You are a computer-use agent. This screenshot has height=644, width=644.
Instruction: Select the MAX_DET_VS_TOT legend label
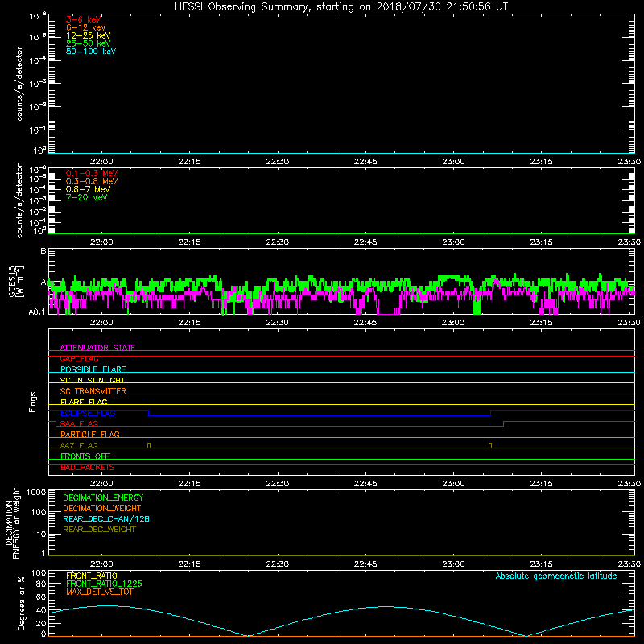[x=100, y=592]
